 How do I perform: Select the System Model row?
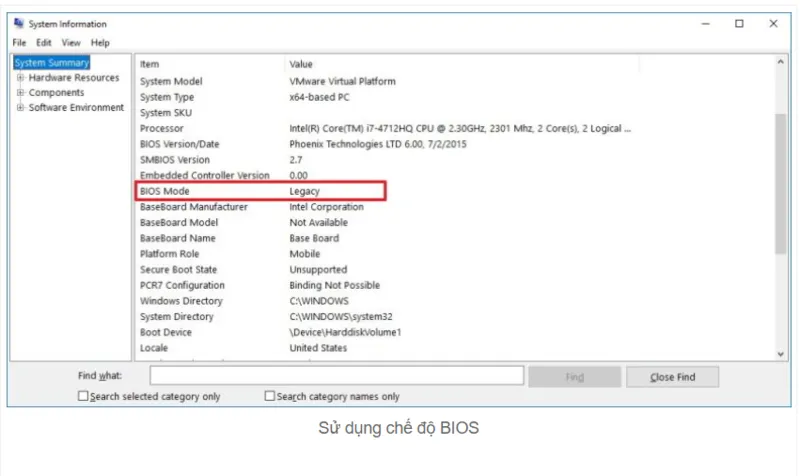point(385,82)
